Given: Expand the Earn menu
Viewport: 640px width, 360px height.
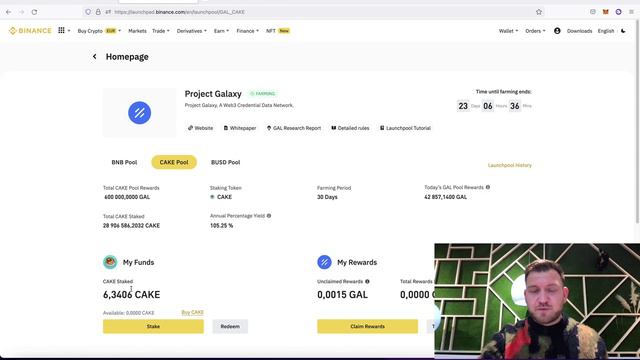Looking at the screenshot, I should (x=221, y=31).
